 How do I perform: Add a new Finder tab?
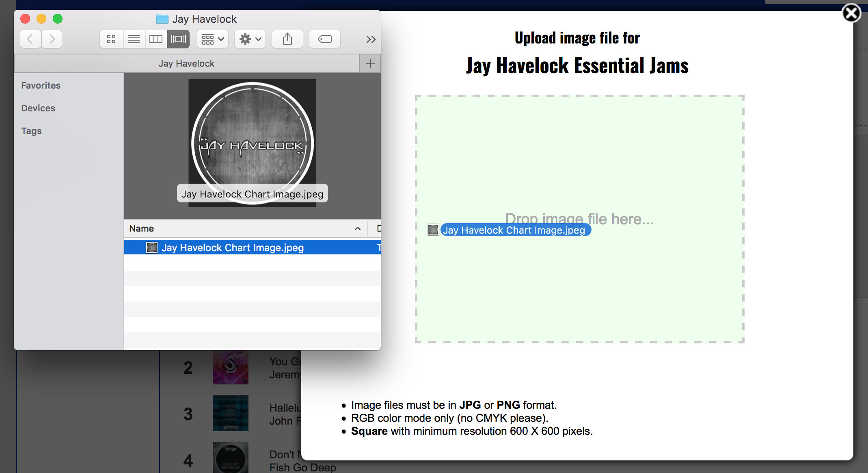[x=370, y=64]
